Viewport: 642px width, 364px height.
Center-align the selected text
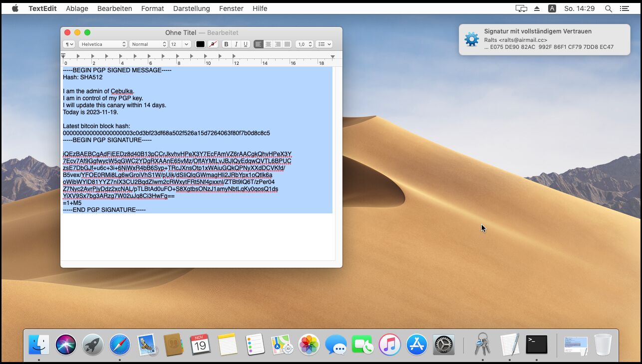tap(268, 44)
